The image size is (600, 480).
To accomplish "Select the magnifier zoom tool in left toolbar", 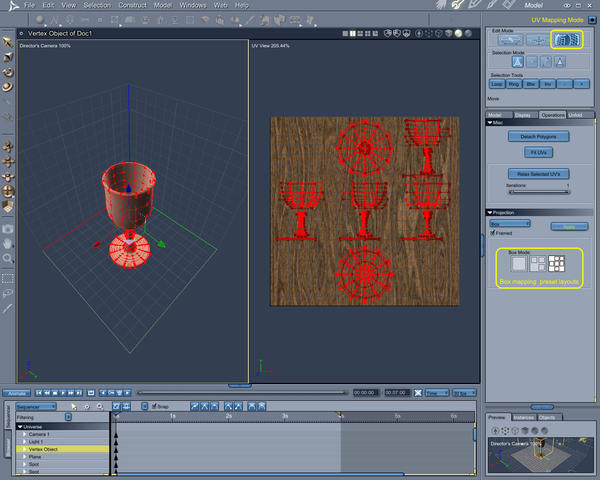I will point(8,258).
